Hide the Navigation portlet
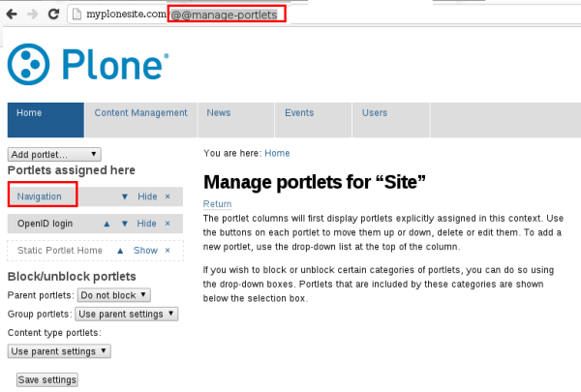581x392 pixels. (x=147, y=196)
